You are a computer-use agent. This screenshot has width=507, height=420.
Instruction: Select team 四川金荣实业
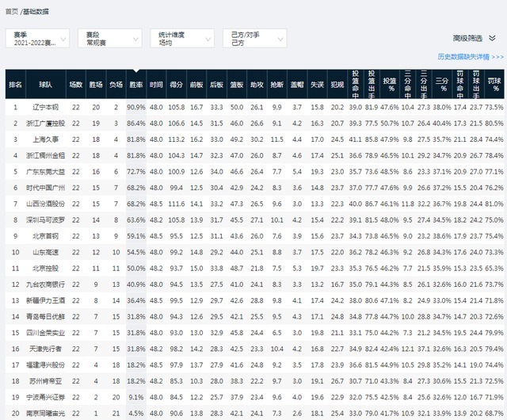pyautogui.click(x=46, y=333)
